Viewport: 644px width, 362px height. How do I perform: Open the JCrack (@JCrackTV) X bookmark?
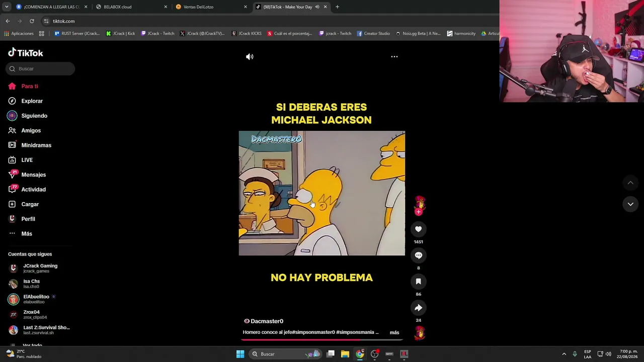[202, 34]
